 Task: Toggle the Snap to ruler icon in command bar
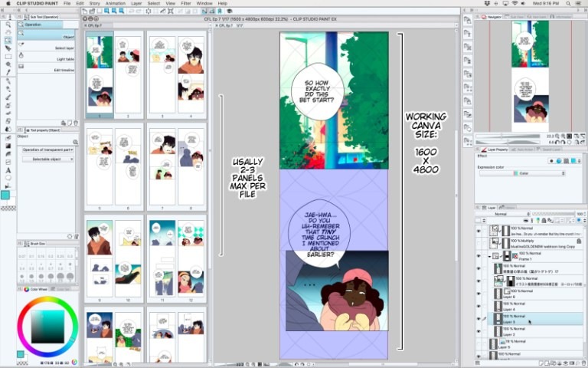pos(204,11)
